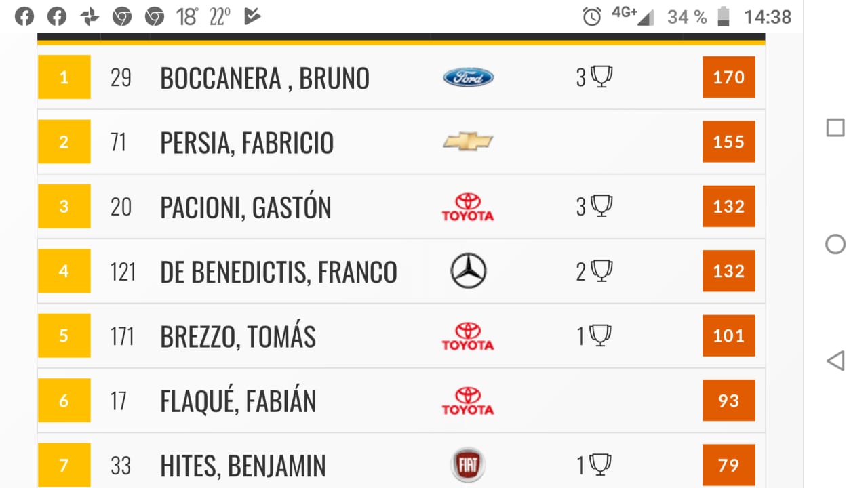Select driver FLAQUÉ, FABIÁN

(238, 402)
